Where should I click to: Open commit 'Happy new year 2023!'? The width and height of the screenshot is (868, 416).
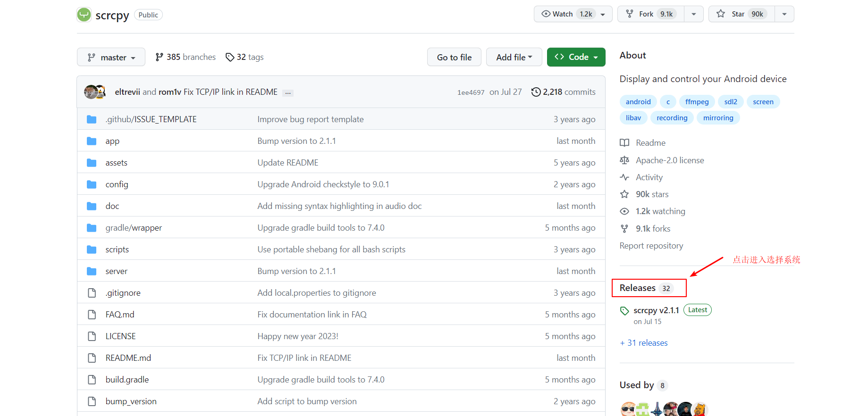click(x=298, y=336)
